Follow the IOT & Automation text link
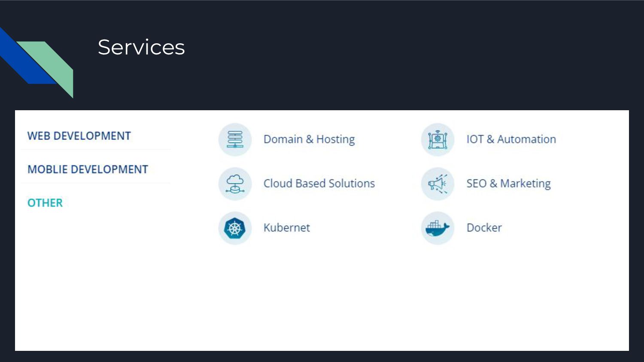 pos(511,139)
